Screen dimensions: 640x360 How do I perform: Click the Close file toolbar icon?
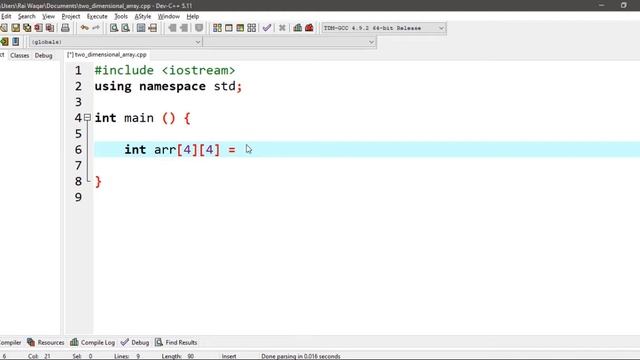pyautogui.click(x=38, y=28)
